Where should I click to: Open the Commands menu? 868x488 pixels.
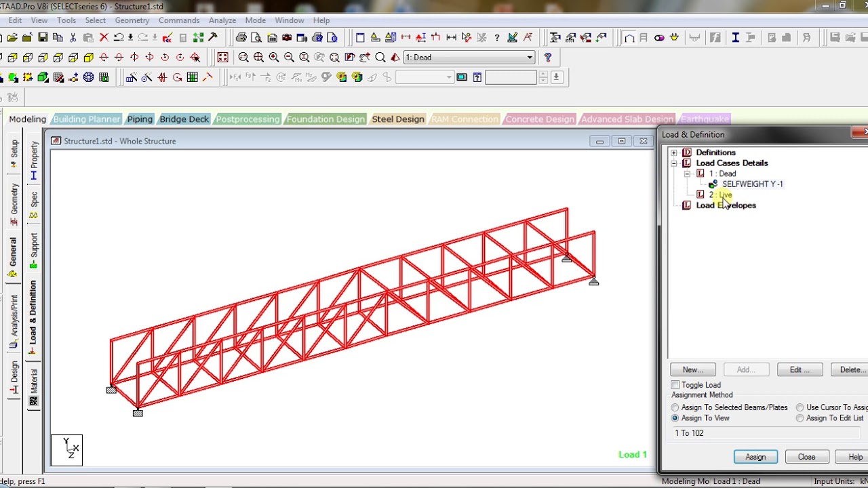[x=179, y=20]
